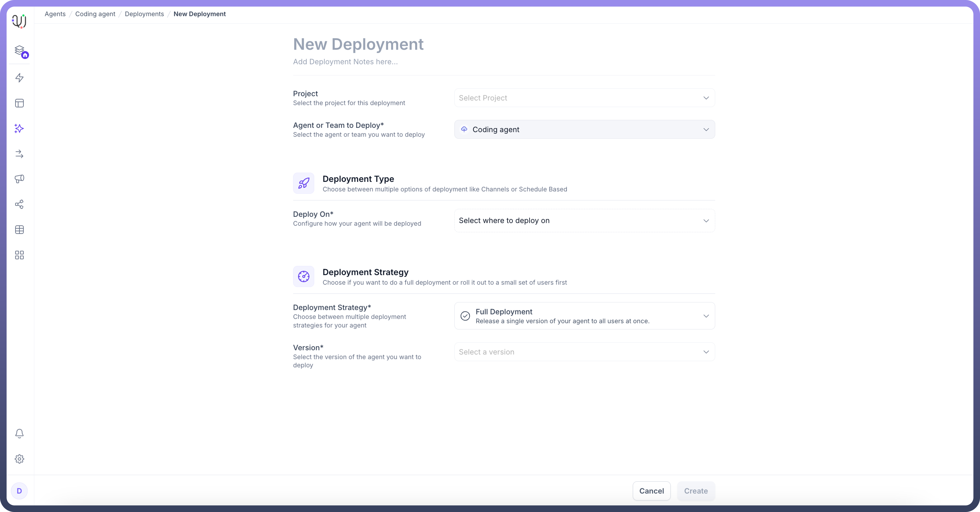Expand the Full Deployment strategy dropdown
This screenshot has width=980, height=512.
coord(584,316)
